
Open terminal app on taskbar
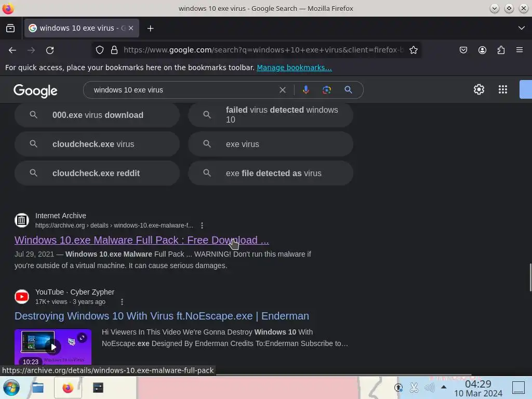click(x=98, y=388)
